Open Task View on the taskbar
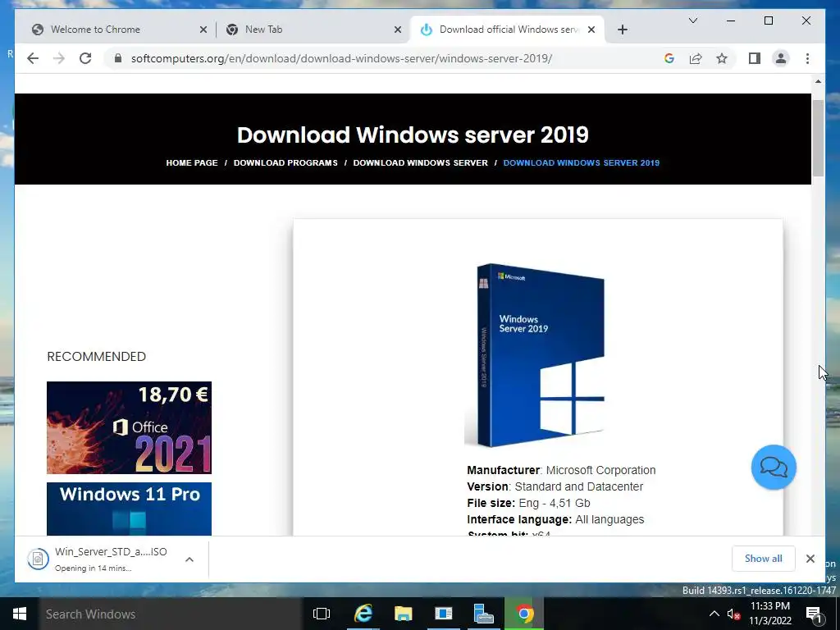Screen dimensions: 840x630 pos(322,614)
